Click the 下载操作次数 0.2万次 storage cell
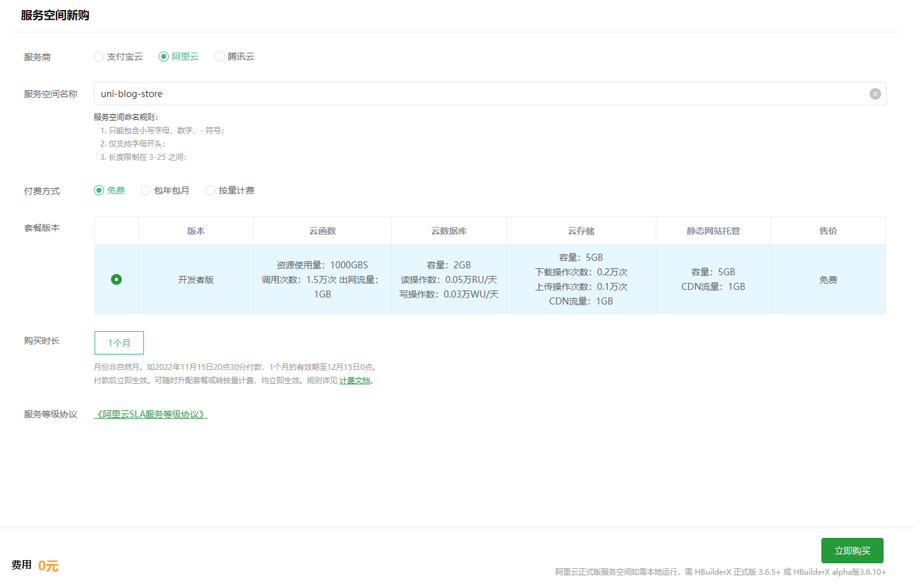 (581, 279)
